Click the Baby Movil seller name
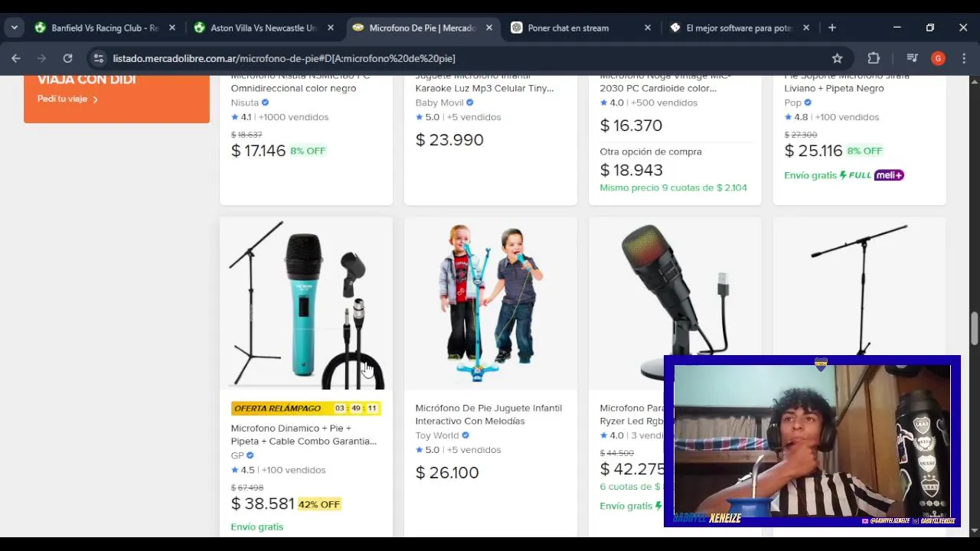980x551 pixels. (439, 103)
